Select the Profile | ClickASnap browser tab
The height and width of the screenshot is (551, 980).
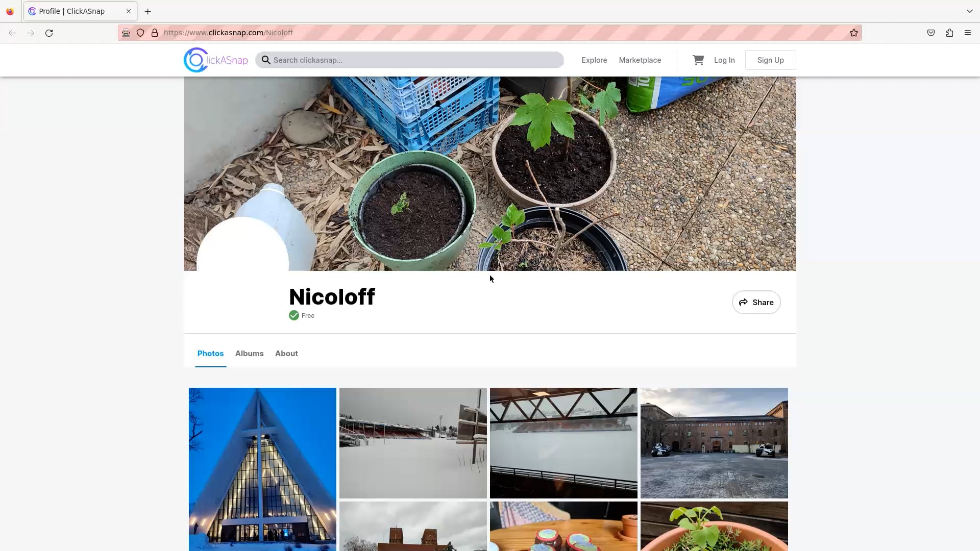pyautogui.click(x=80, y=11)
